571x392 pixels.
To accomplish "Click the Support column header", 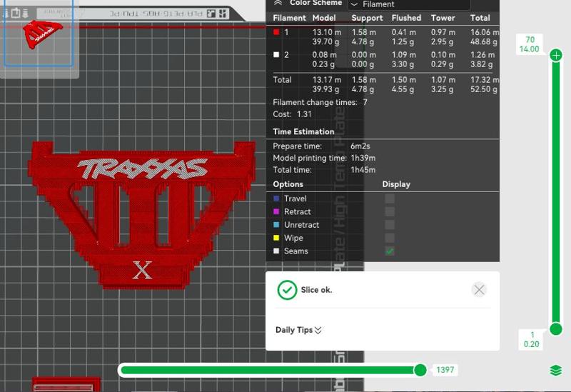I will point(367,18).
